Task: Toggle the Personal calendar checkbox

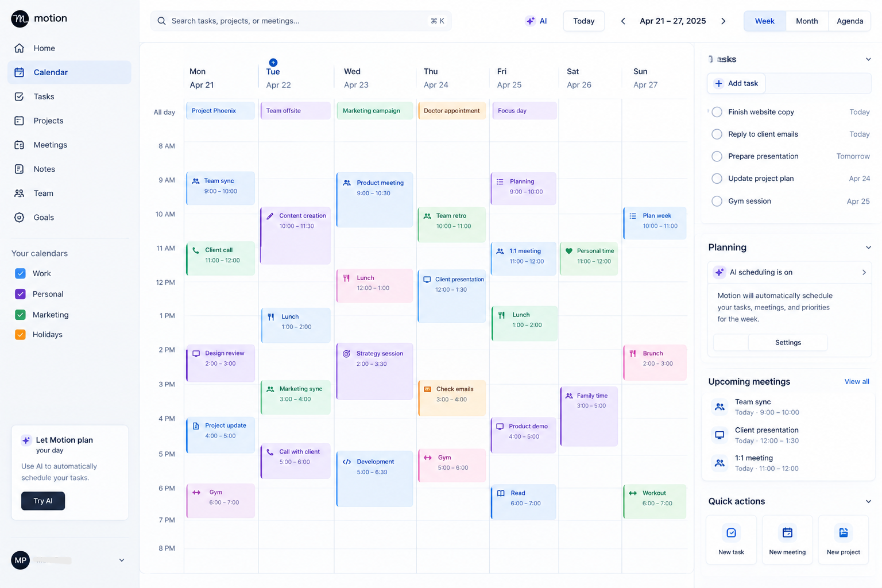Action: 20,294
